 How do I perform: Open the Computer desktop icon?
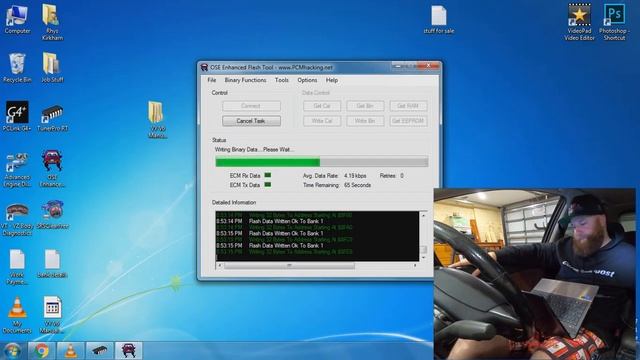pyautogui.click(x=17, y=19)
